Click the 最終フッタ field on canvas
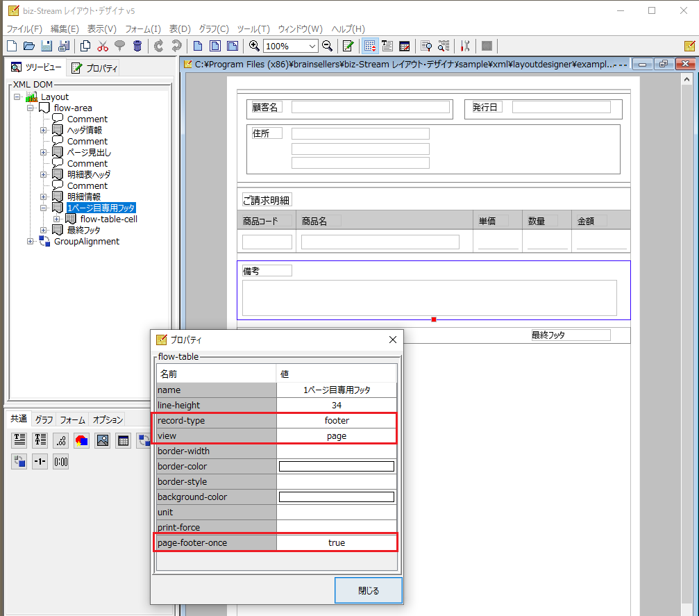This screenshot has width=699, height=616. click(x=571, y=335)
